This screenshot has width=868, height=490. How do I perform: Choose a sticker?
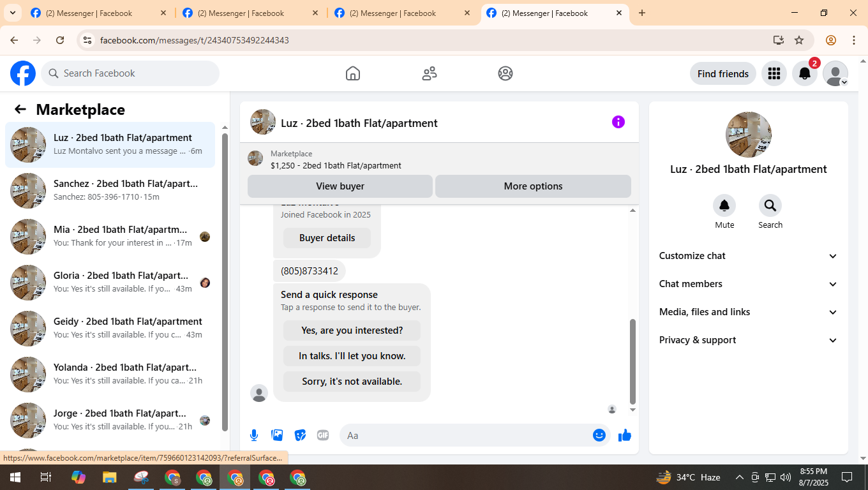point(300,435)
